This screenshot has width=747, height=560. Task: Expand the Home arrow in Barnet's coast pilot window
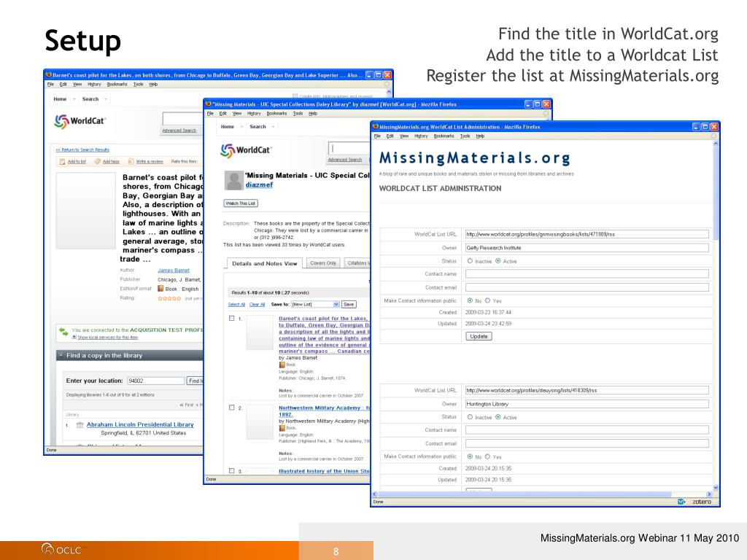tap(74, 99)
